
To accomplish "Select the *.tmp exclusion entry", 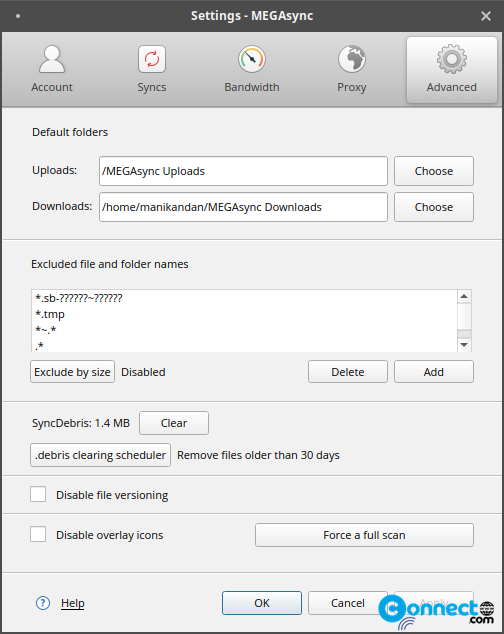I will [x=50, y=314].
